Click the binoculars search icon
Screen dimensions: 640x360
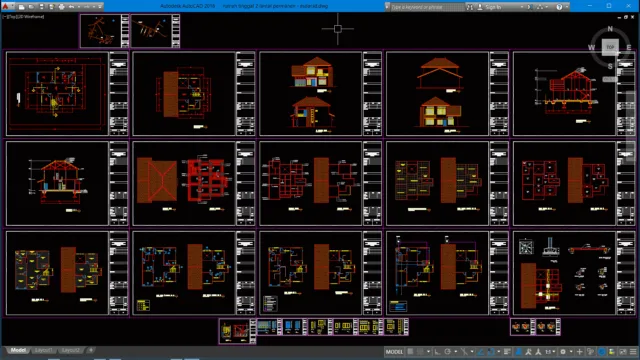click(x=470, y=7)
